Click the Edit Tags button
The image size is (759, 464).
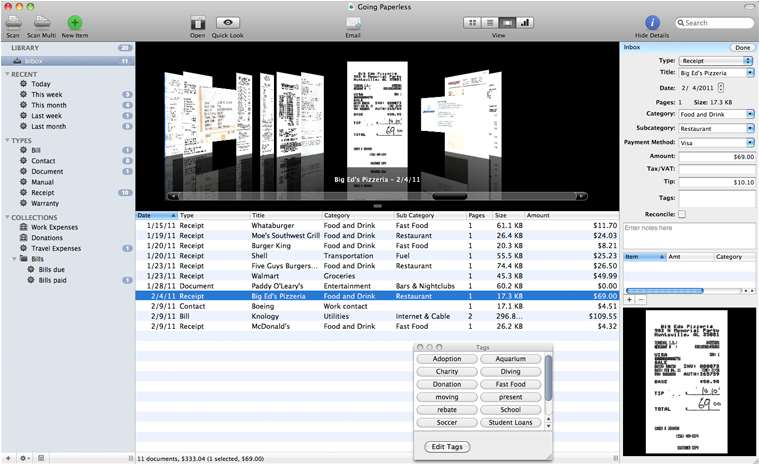(x=447, y=446)
